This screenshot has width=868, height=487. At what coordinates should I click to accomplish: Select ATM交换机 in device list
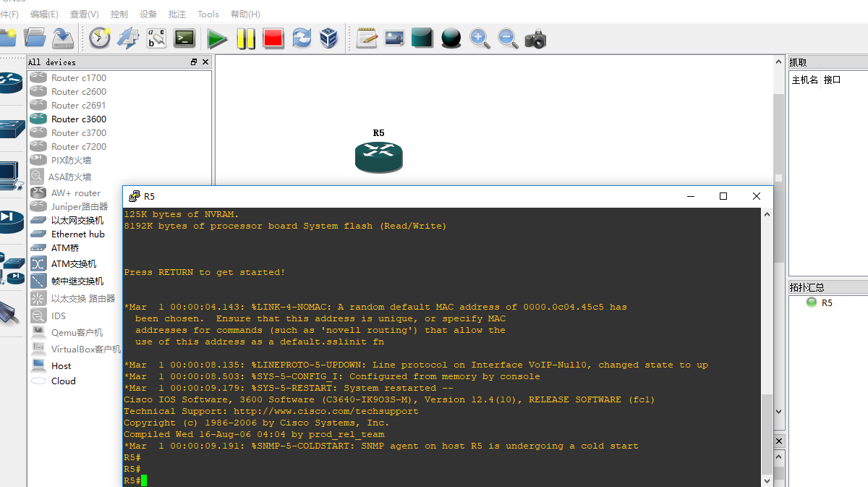[75, 264]
